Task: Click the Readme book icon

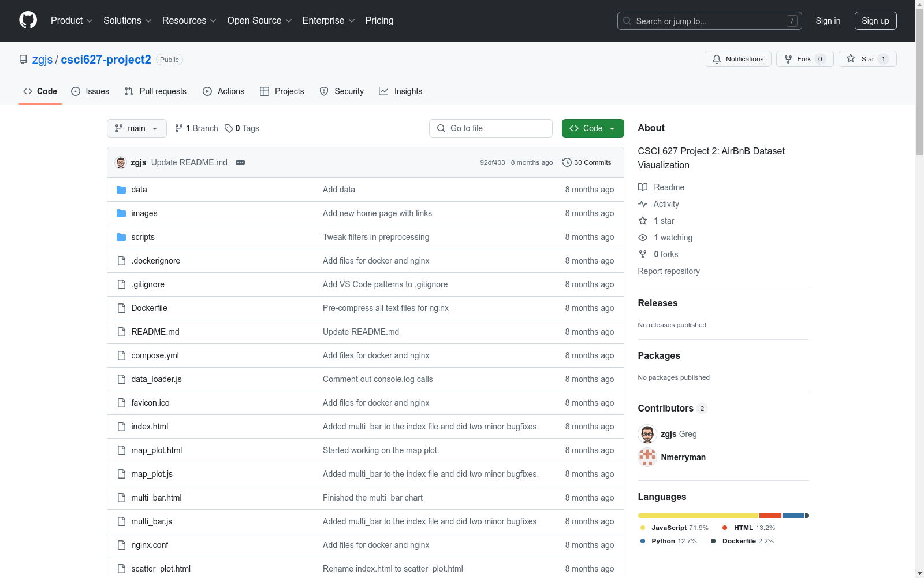Action: click(x=643, y=187)
